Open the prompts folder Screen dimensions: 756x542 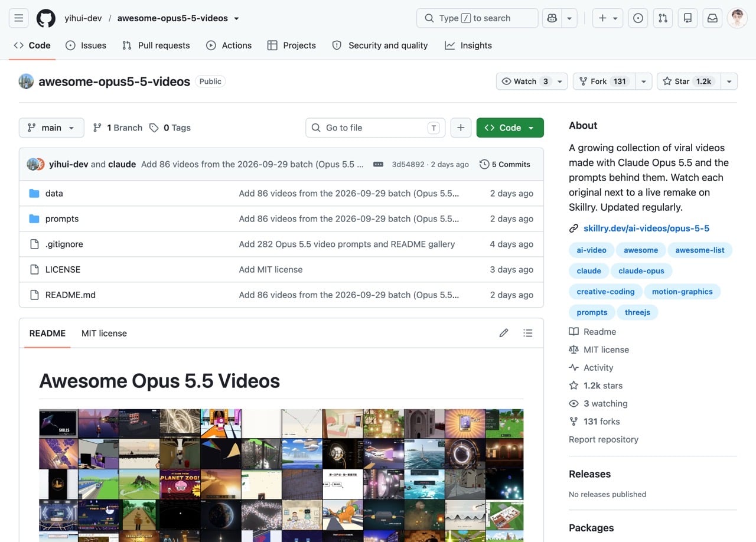(62, 218)
